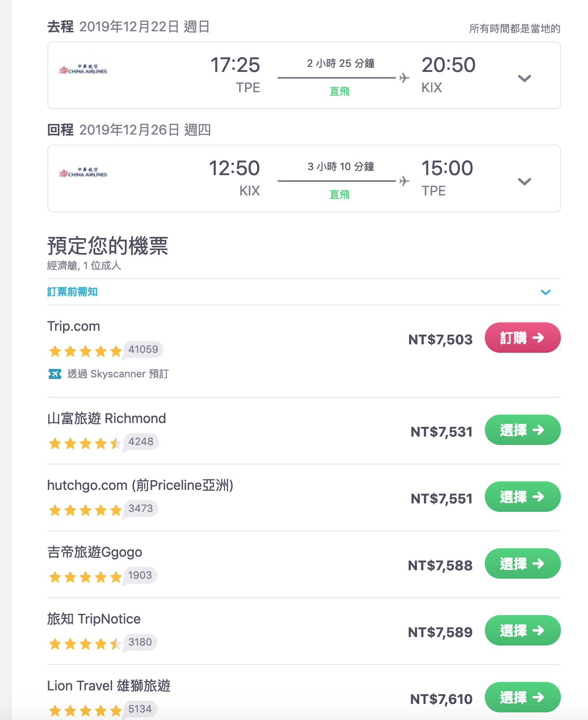Screen dimensions: 588x720
Task: Open Lion Travel 5134 review count
Action: click(x=140, y=709)
